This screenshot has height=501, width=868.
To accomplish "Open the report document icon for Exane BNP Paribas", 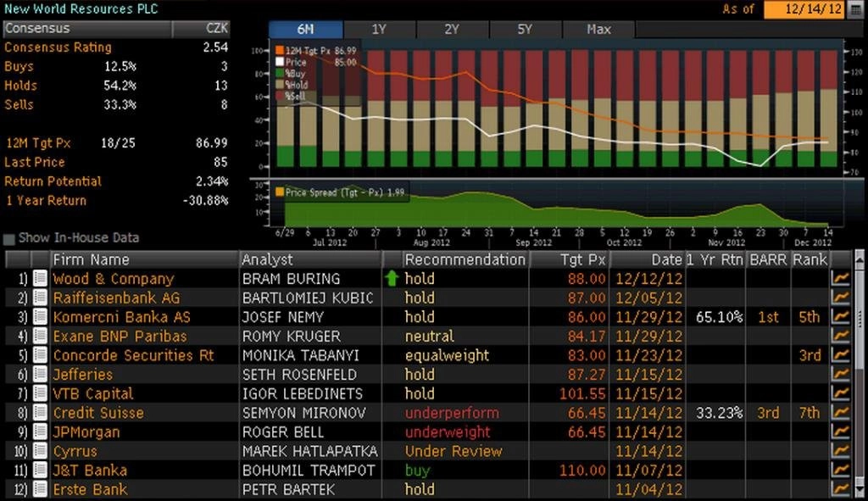I will pyautogui.click(x=40, y=336).
